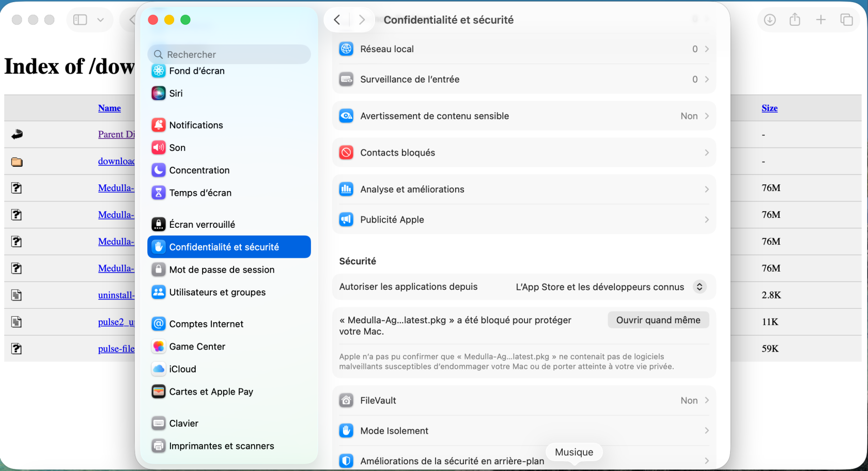Click Publicité Apple megaphone icon
The height and width of the screenshot is (471, 868).
346,219
